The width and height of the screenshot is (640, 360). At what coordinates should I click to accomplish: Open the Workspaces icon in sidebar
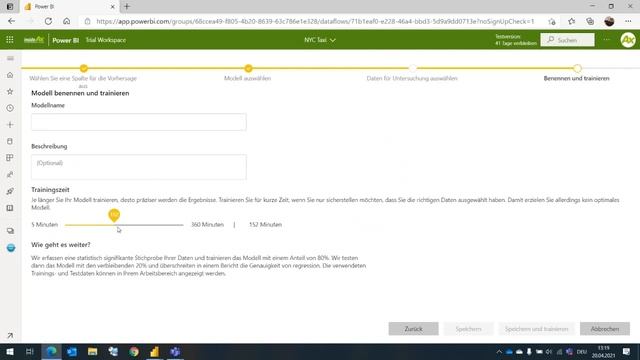(x=10, y=231)
